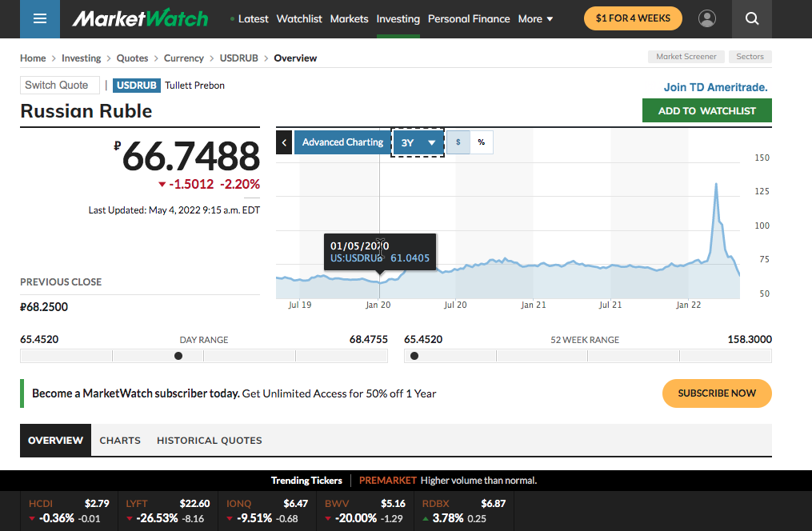Open the 3Y time range dropdown
Viewport: 812px width, 531px height.
(418, 142)
